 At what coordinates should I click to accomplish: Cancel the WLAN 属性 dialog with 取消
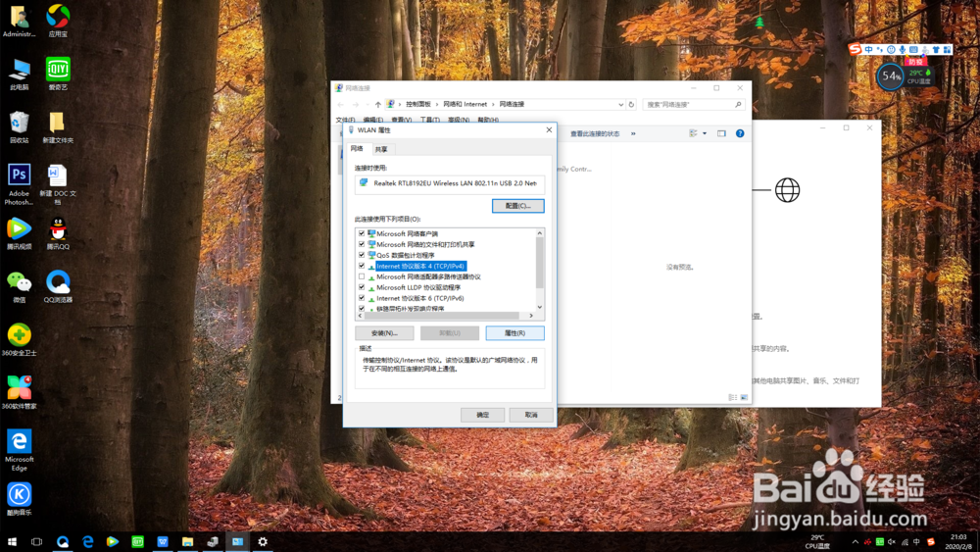click(531, 415)
